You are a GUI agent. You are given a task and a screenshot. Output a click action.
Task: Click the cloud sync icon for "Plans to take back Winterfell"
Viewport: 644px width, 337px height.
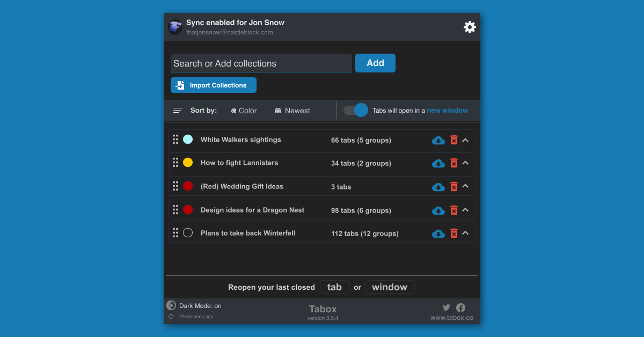438,233
